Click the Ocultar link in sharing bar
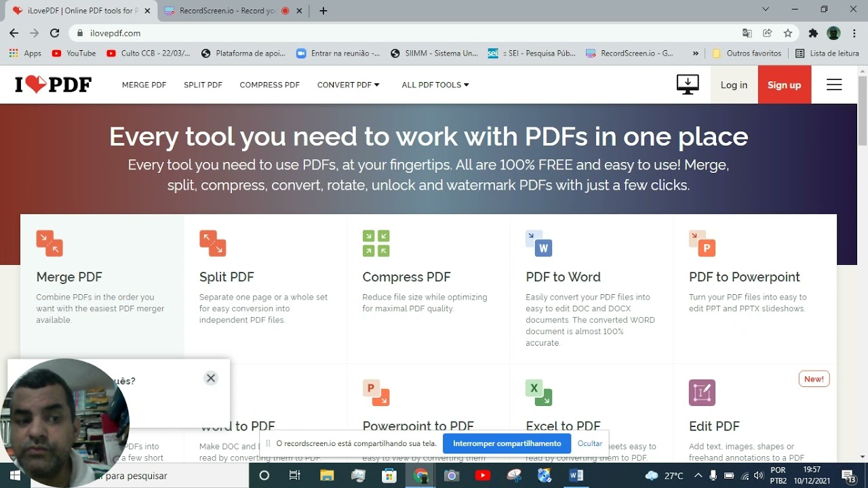The height and width of the screenshot is (488, 868). click(x=590, y=443)
